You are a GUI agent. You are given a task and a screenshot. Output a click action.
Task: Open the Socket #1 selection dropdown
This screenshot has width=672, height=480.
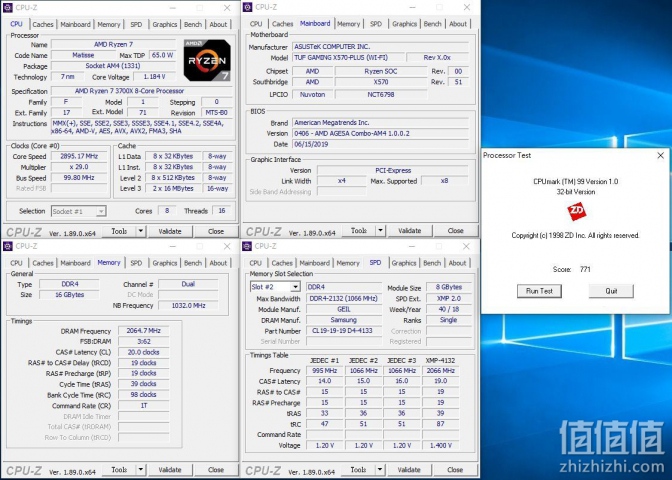click(x=79, y=211)
